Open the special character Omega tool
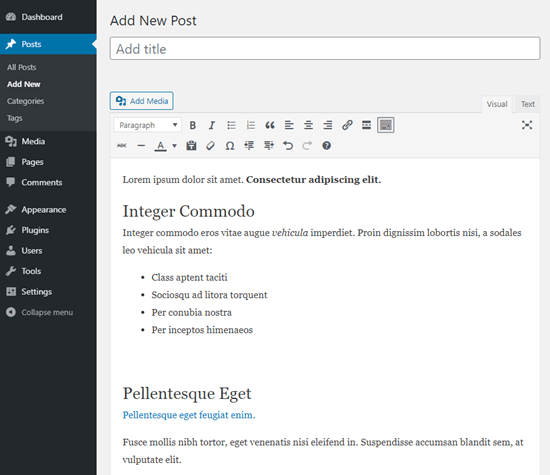Screen dimensions: 550x475 tap(230, 146)
